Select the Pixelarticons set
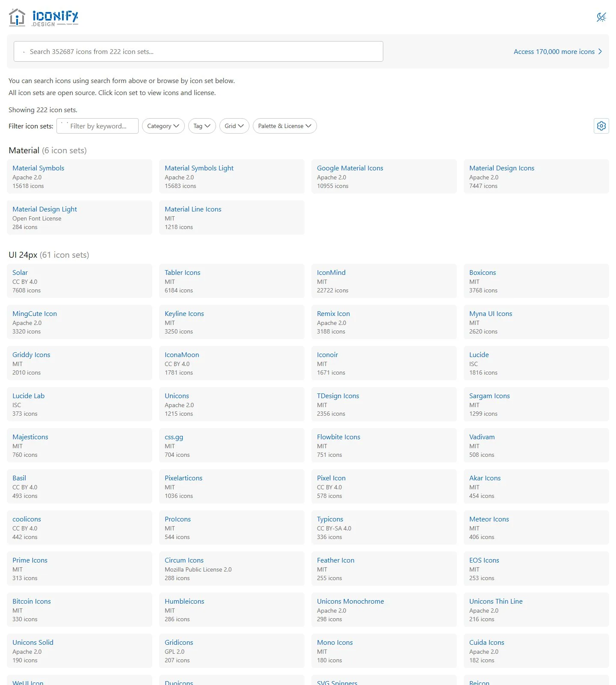This screenshot has height=685, width=616. (232, 486)
